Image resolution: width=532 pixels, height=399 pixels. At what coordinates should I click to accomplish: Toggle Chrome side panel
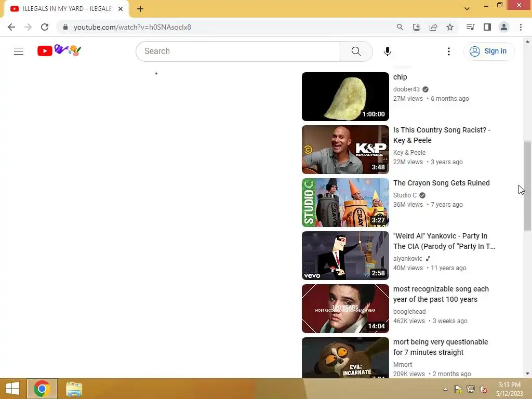click(487, 27)
